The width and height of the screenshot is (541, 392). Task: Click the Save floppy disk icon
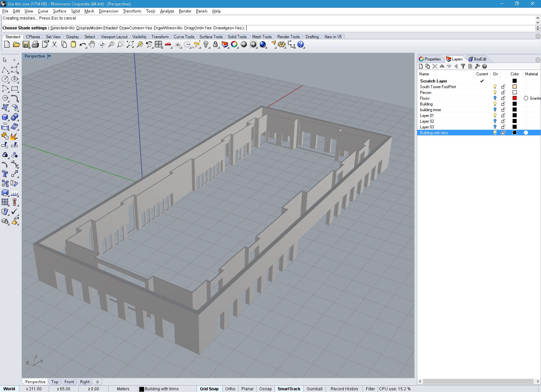click(x=26, y=44)
